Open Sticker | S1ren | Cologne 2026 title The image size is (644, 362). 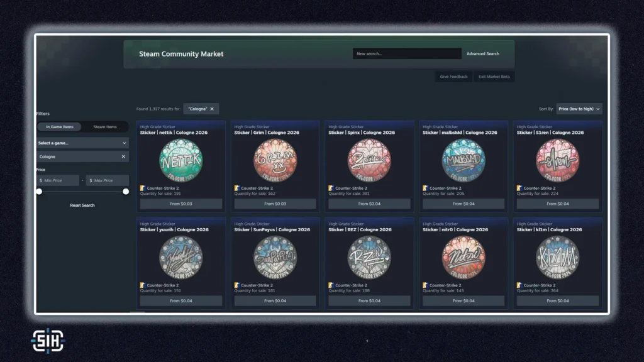tap(550, 133)
